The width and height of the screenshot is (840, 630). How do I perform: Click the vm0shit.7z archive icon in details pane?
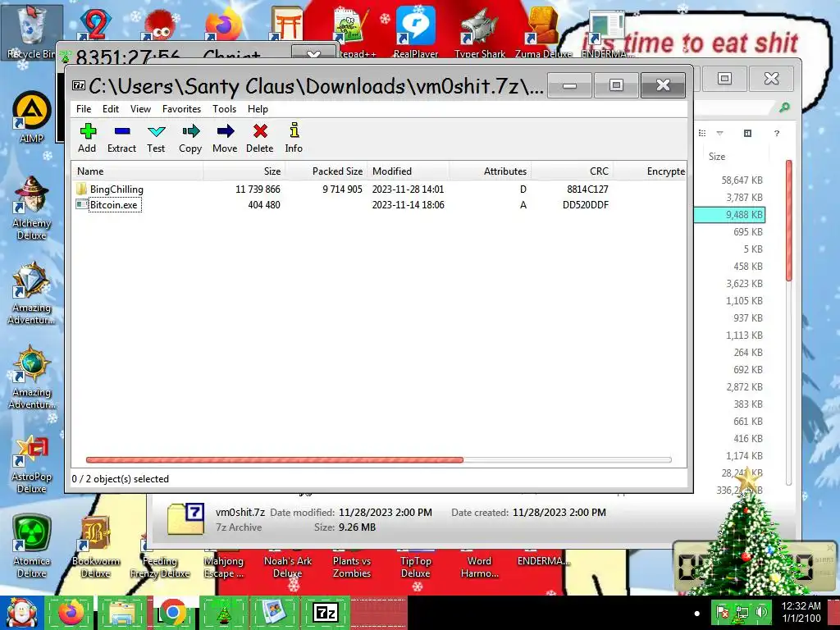[x=186, y=518]
